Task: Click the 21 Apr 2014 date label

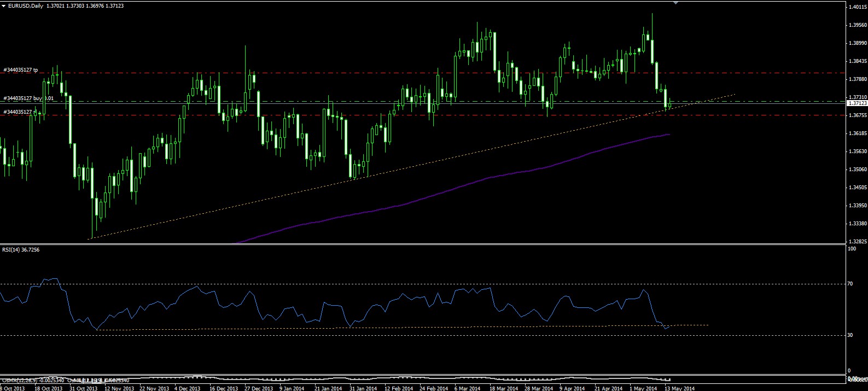Action: (608, 388)
